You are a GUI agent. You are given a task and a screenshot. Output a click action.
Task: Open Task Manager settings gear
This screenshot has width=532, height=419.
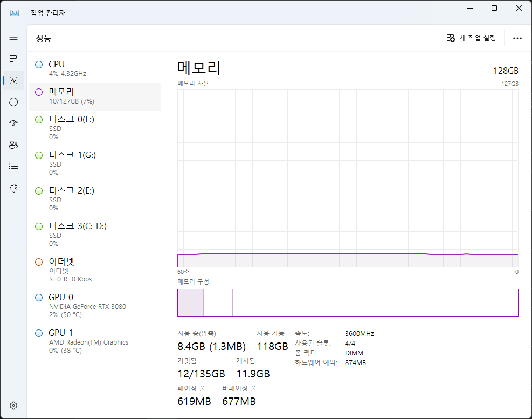tap(13, 405)
